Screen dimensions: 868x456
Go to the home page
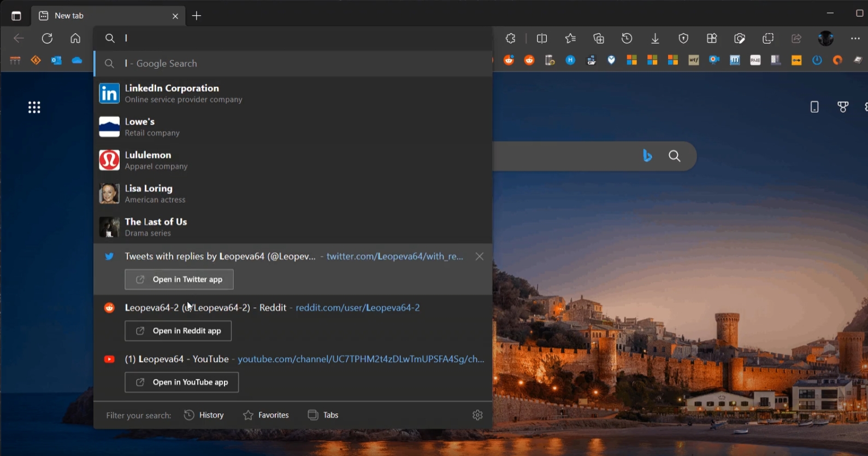click(x=75, y=38)
